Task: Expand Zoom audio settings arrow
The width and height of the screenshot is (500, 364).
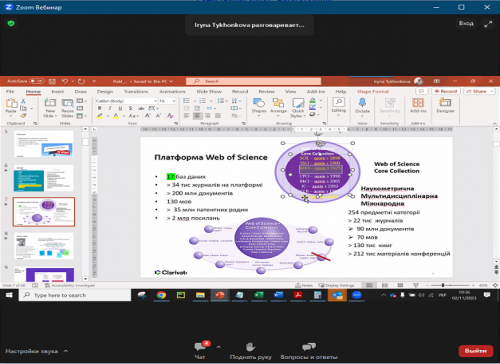Action: pos(66,351)
